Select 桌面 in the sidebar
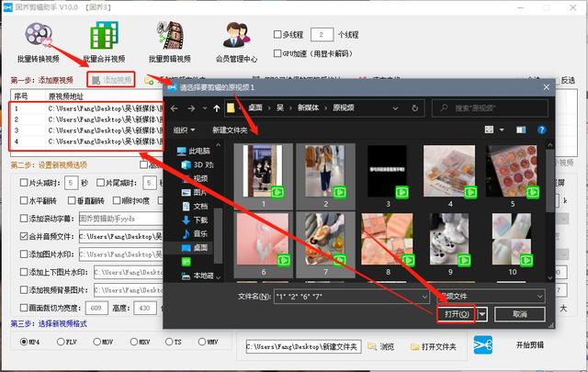Viewport: 588px width, 372px height. pos(195,247)
